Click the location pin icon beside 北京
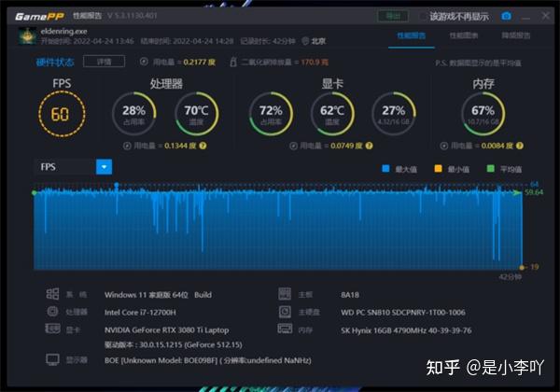This screenshot has height=392, width=560. (305, 41)
